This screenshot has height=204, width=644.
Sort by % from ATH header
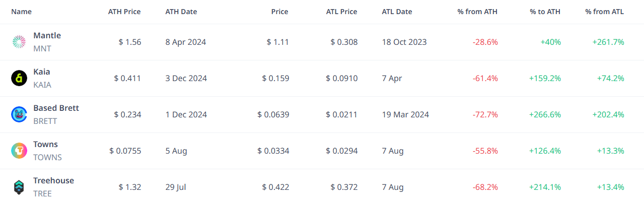(x=477, y=12)
